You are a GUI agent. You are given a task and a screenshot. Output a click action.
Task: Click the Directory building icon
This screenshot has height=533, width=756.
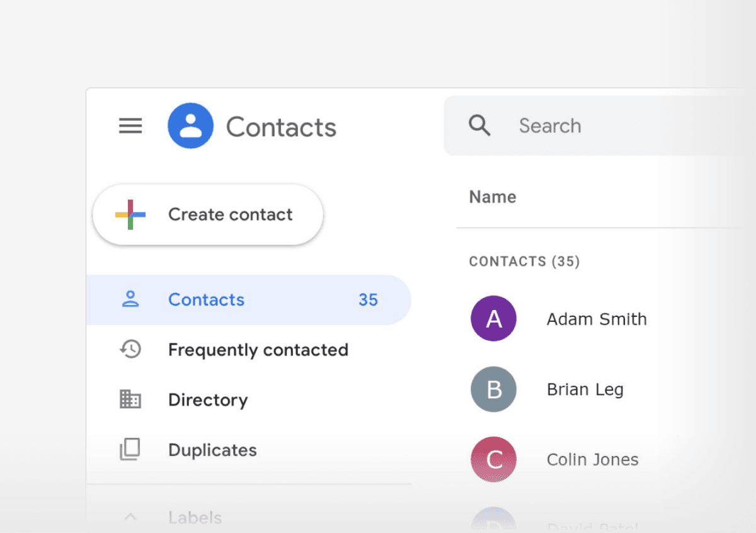(x=130, y=399)
